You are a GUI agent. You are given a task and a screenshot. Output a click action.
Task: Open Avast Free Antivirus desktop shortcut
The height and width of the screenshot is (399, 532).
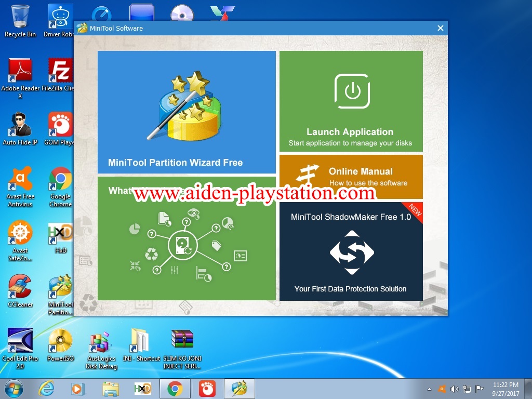pyautogui.click(x=20, y=187)
